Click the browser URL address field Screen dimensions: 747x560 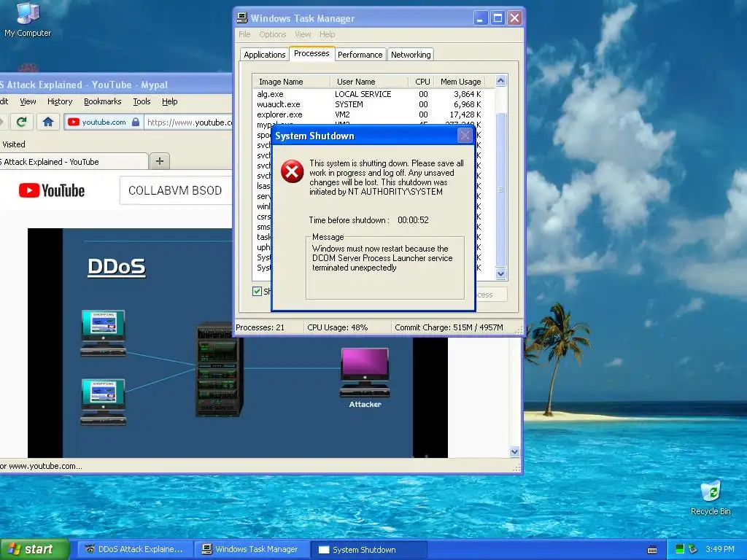click(189, 122)
